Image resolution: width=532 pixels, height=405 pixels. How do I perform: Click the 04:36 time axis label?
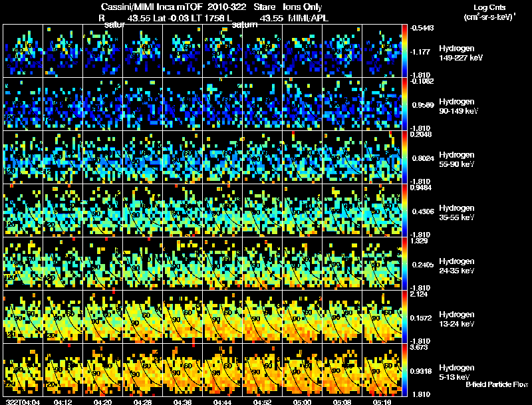pos(182,402)
